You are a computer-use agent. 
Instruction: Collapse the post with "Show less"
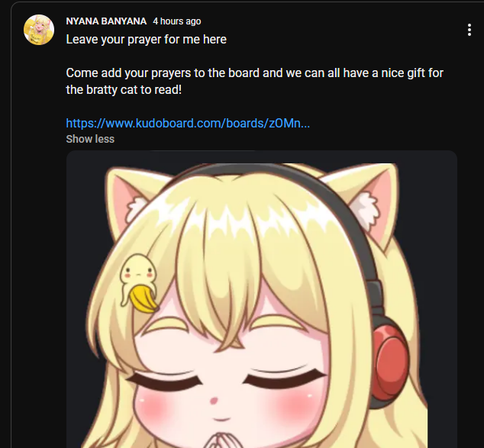click(90, 139)
